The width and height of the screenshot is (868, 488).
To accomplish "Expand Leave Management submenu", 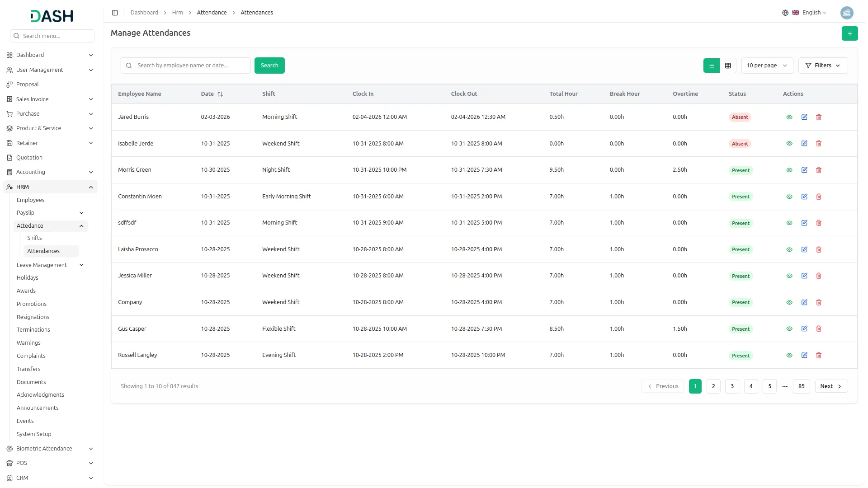I will (50, 265).
